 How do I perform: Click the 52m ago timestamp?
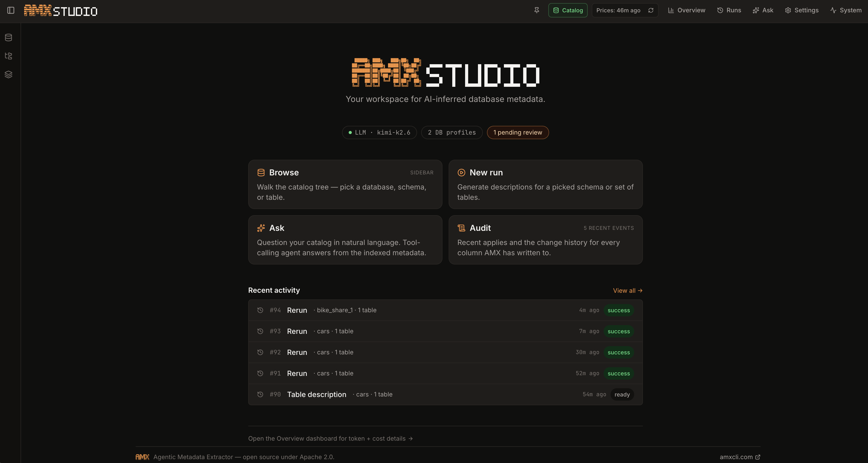587,373
